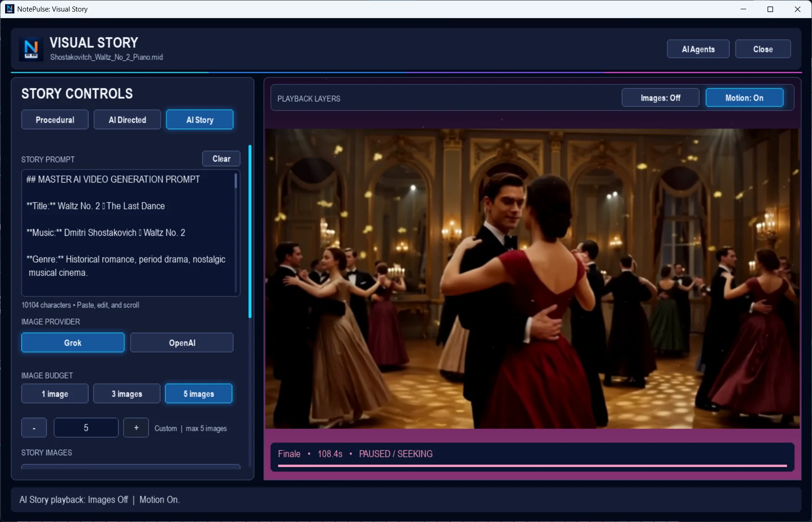Switch to AI Directed mode

pyautogui.click(x=127, y=119)
